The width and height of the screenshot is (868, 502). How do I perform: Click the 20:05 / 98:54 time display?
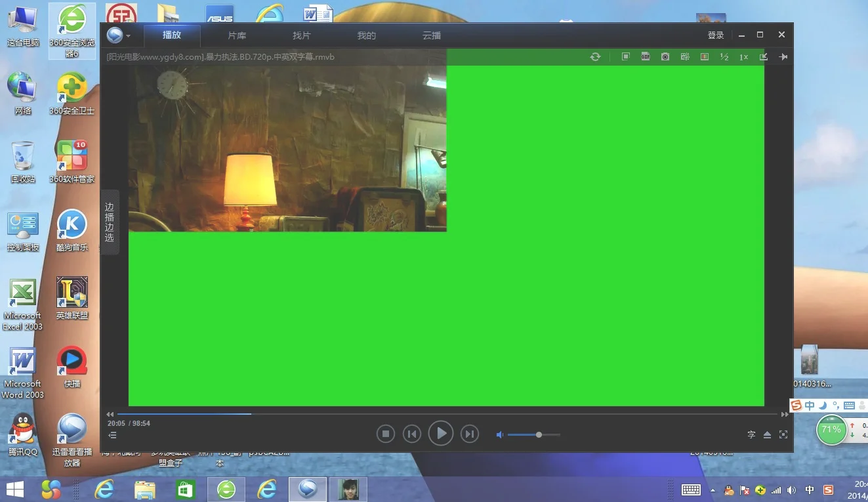(129, 423)
